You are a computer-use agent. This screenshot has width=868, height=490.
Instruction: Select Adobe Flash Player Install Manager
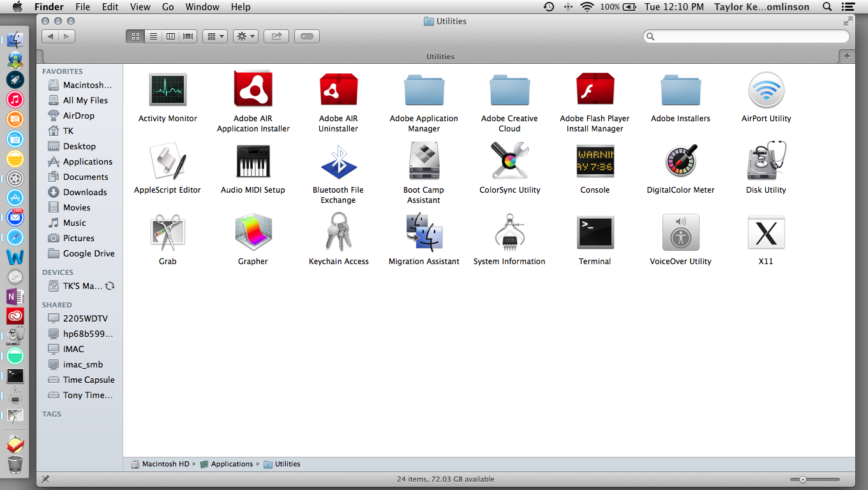[x=595, y=90]
